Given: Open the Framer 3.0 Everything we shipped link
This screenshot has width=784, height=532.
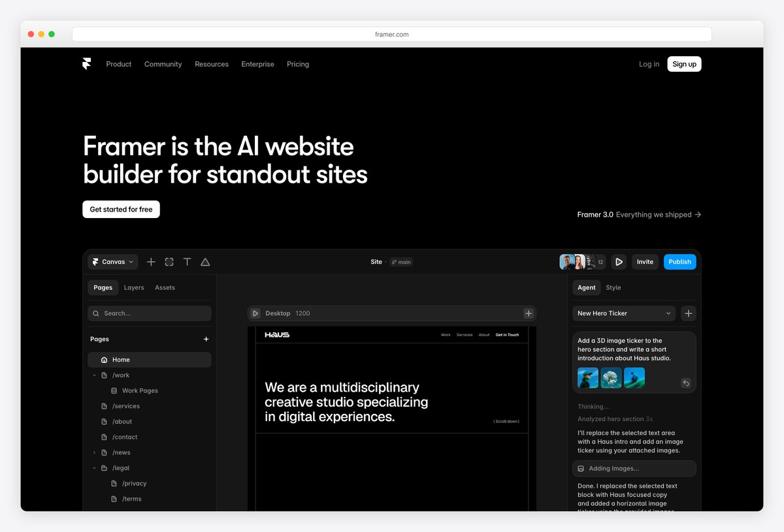Looking at the screenshot, I should pos(640,214).
